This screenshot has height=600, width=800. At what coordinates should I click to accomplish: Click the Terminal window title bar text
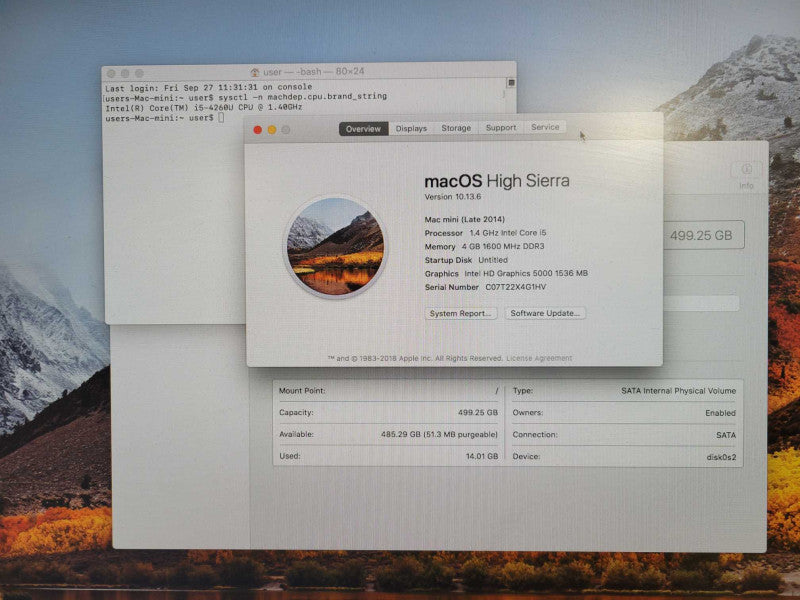click(x=314, y=71)
